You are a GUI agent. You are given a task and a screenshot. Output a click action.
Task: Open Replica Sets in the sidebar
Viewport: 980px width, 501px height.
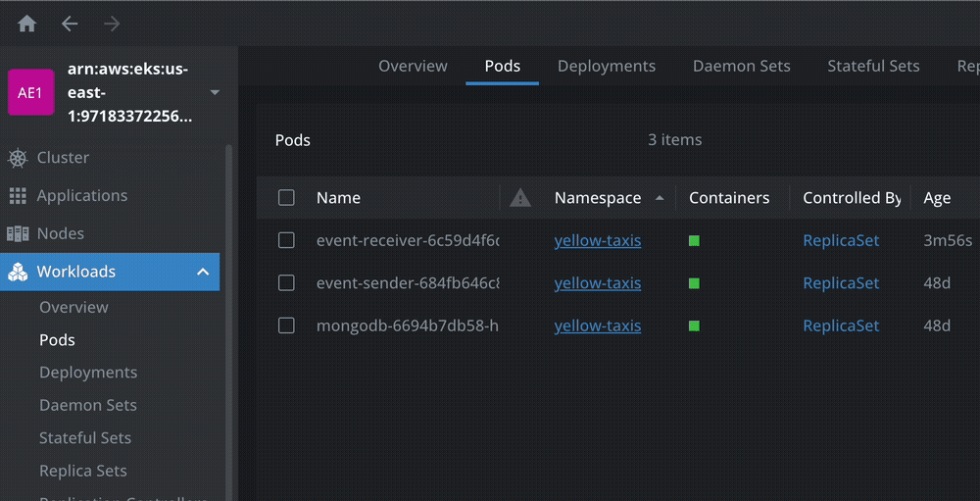click(x=83, y=471)
